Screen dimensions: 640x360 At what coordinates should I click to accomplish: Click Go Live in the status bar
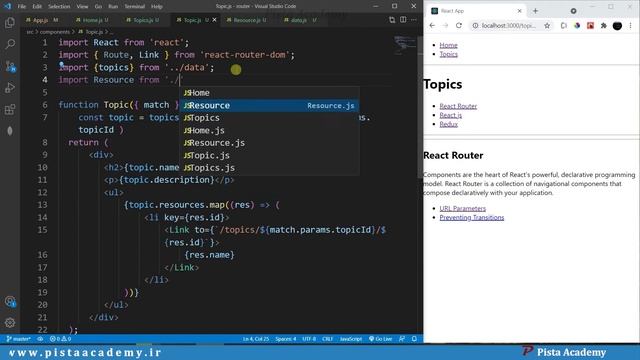380,339
